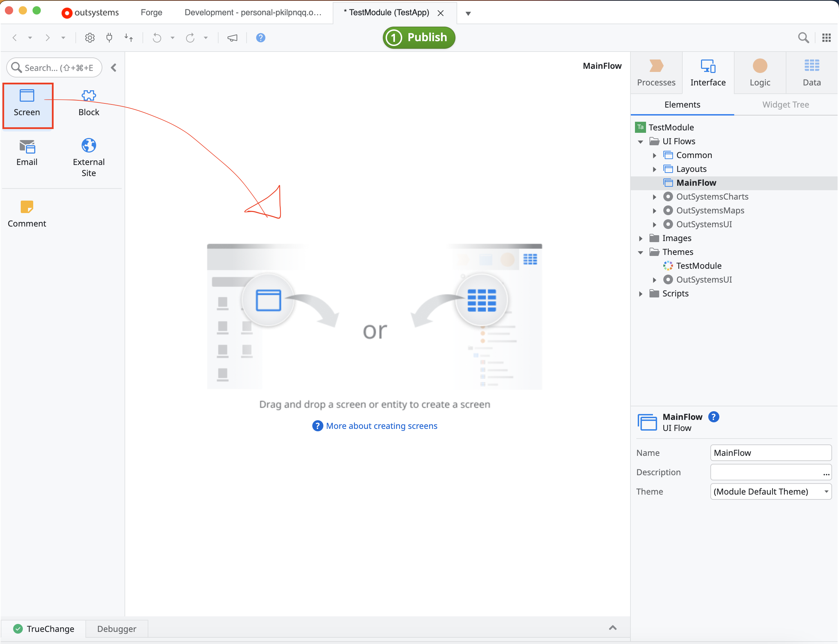Image resolution: width=839 pixels, height=644 pixels.
Task: Open Module Properties via the gear icon
Action: click(90, 38)
